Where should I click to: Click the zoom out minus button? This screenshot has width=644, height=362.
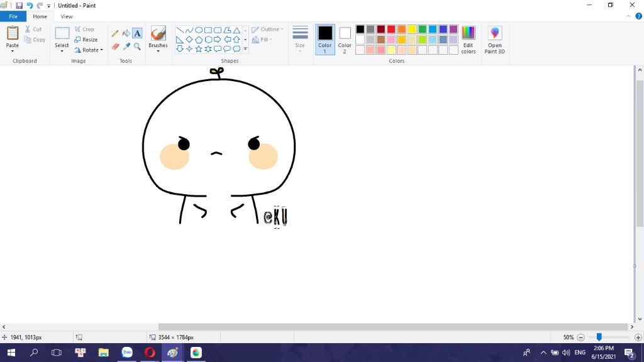point(580,337)
